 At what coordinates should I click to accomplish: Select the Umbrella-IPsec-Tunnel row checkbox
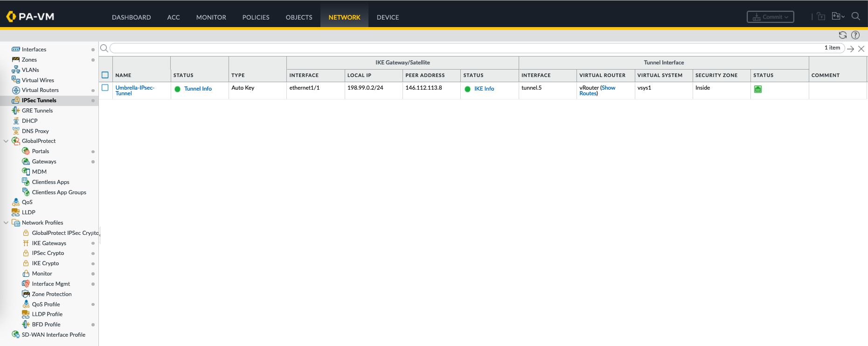[105, 88]
